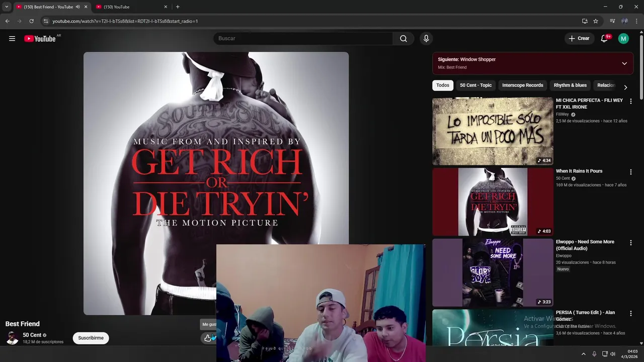Like the video with thumbs up
The width and height of the screenshot is (644, 362).
[x=208, y=338]
